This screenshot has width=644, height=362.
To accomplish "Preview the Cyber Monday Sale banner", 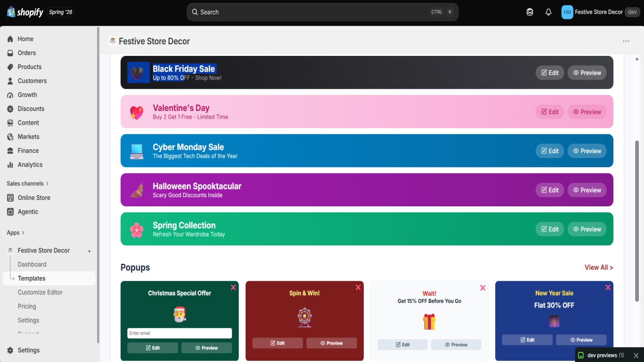I will point(587,151).
